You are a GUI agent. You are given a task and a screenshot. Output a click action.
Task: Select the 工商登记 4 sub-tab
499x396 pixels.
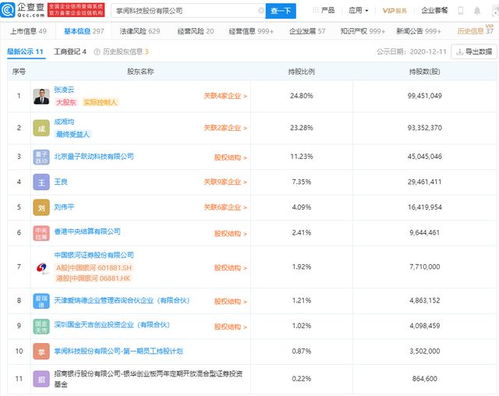tap(70, 52)
